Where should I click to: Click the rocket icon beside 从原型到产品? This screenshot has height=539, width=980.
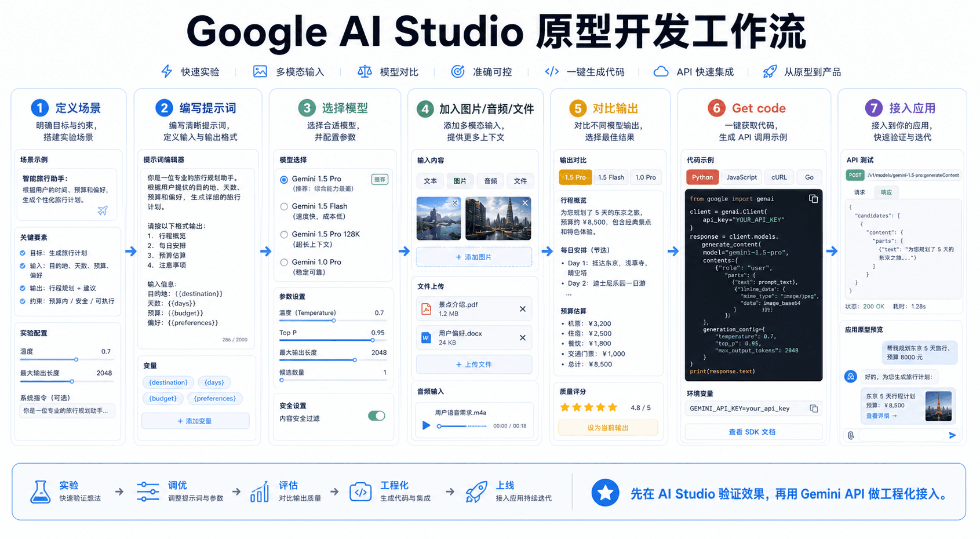pyautogui.click(x=770, y=71)
